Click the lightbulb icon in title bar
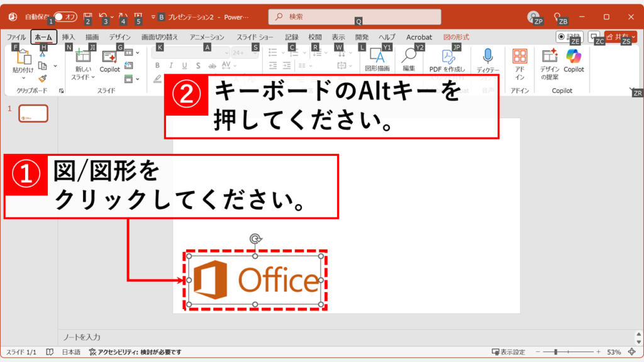The height and width of the screenshot is (362, 644). [557, 17]
